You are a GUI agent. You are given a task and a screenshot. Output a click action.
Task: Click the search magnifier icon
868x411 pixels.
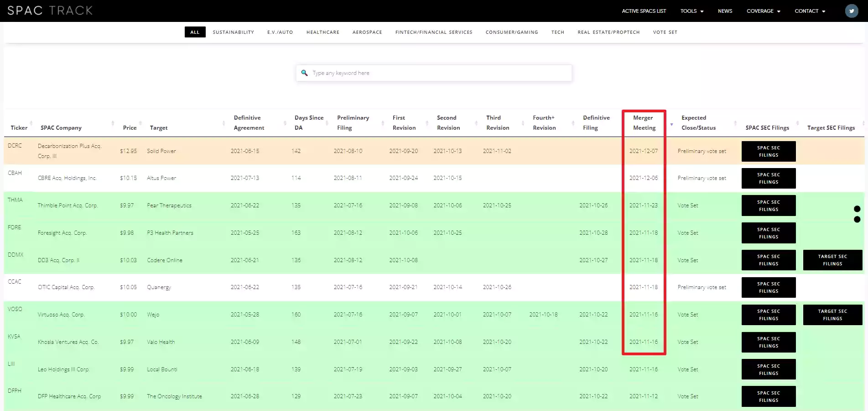[x=304, y=73]
